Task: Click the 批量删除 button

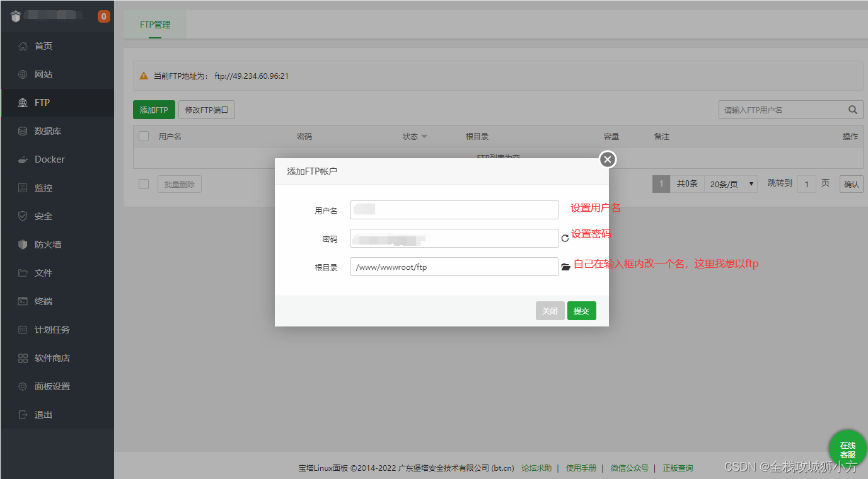Action: pos(180,184)
